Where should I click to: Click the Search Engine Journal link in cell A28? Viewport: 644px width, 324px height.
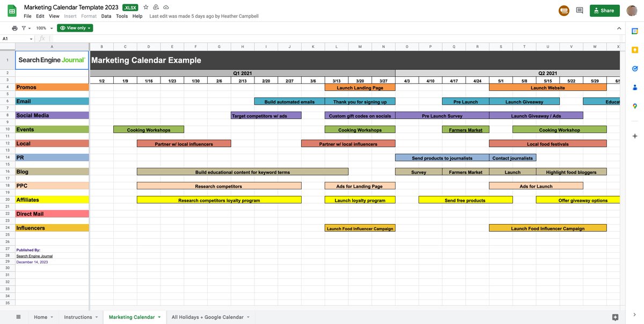[34, 255]
